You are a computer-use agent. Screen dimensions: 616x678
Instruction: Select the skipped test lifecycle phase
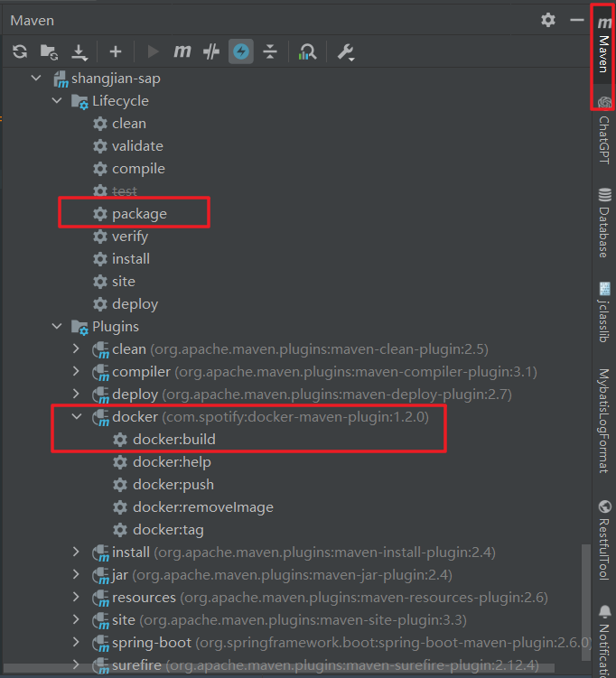125,191
